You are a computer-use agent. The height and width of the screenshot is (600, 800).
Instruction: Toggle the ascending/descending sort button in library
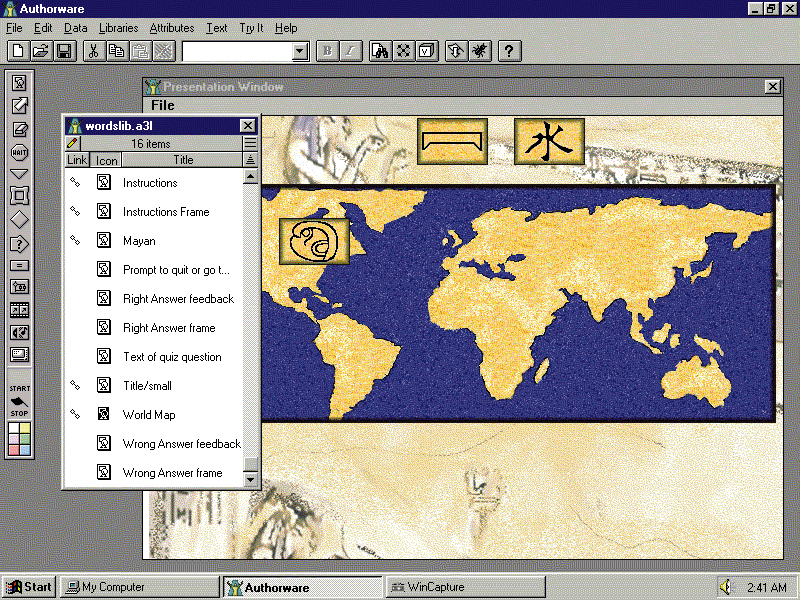pos(250,160)
